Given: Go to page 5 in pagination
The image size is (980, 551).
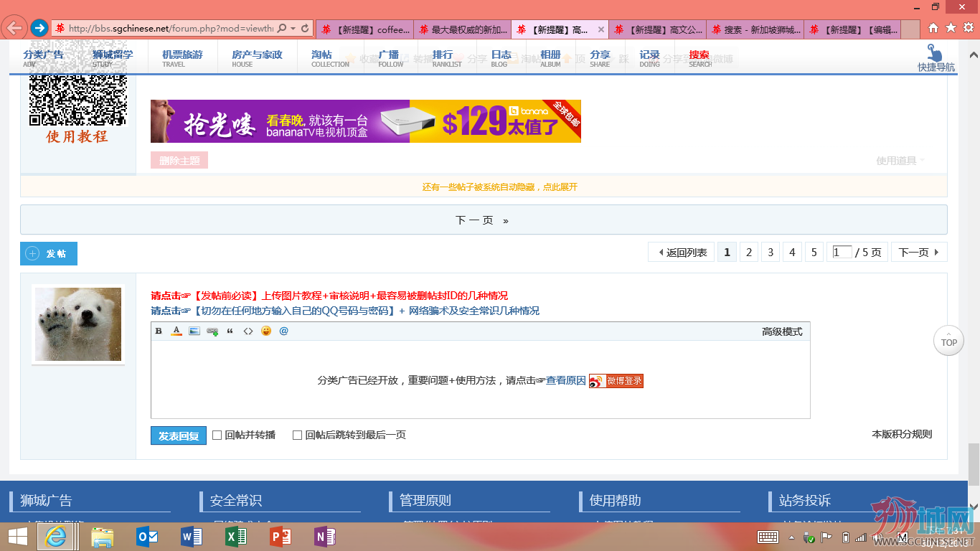Looking at the screenshot, I should pyautogui.click(x=814, y=253).
